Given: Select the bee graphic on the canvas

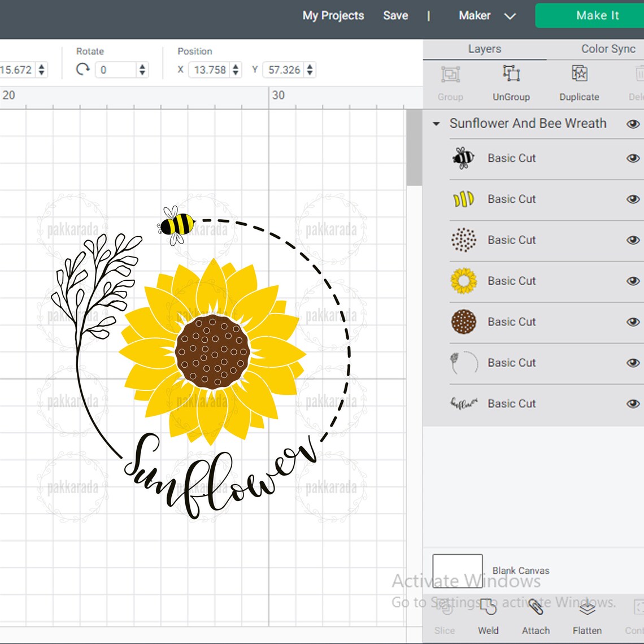Looking at the screenshot, I should 176,225.
